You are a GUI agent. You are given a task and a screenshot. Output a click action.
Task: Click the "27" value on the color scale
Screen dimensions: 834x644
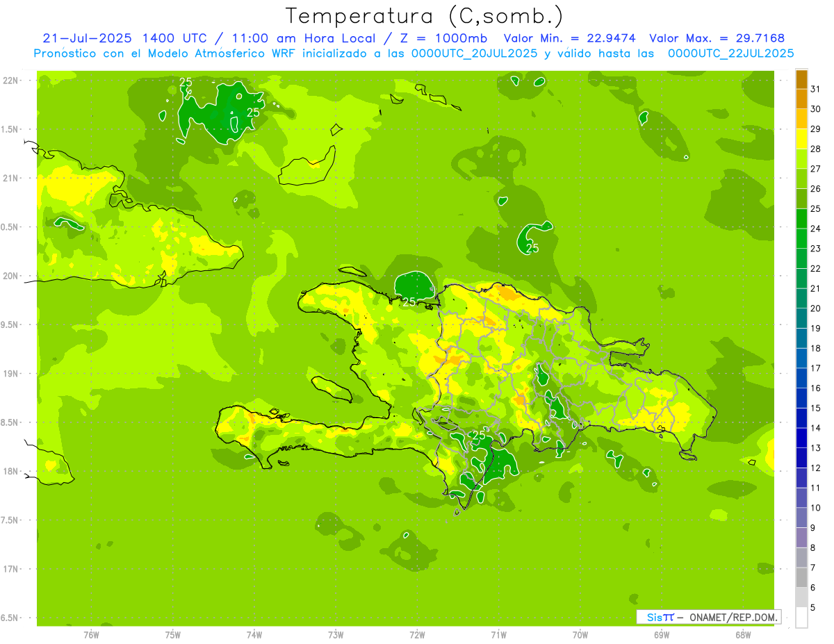816,169
